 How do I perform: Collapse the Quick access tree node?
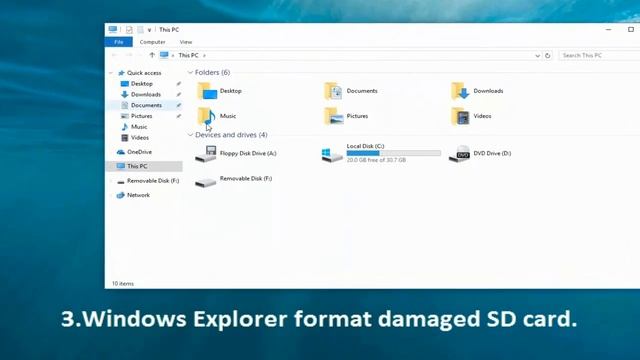(x=111, y=73)
